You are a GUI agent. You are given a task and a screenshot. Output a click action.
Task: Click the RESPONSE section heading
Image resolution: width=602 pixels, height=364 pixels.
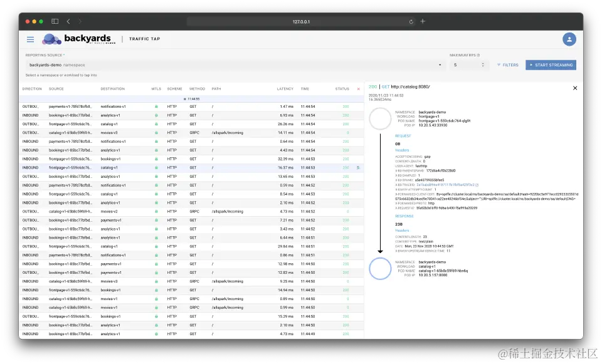coord(404,216)
